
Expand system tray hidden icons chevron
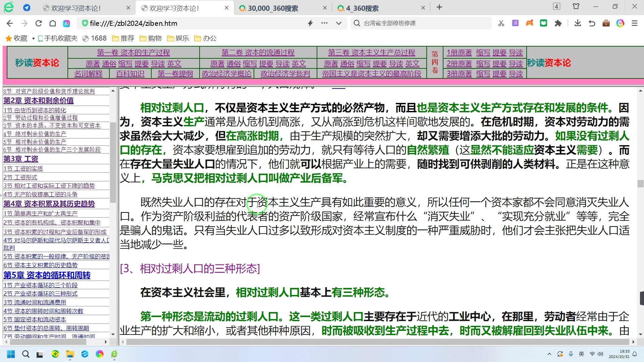pos(549,354)
